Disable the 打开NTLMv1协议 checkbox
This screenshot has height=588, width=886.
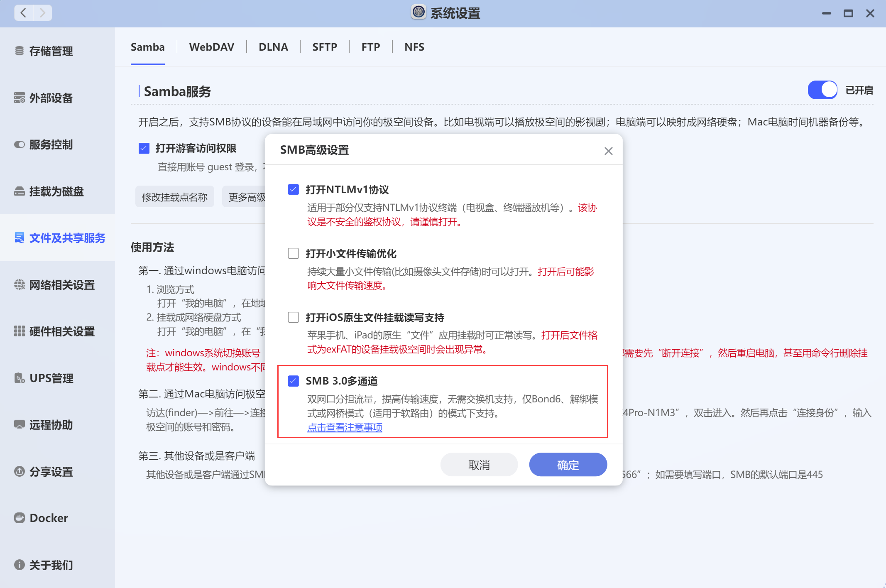294,190
